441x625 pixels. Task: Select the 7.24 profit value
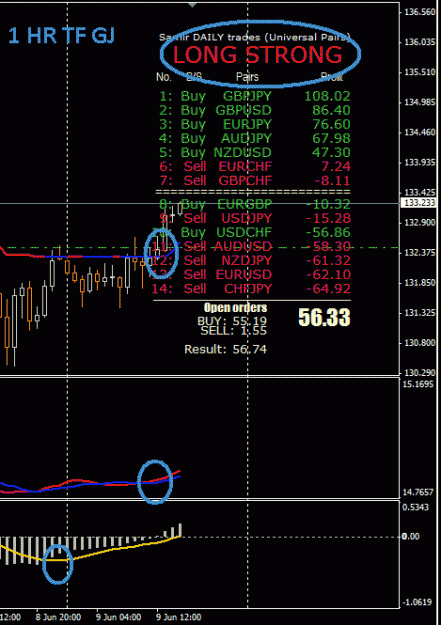pyautogui.click(x=336, y=166)
